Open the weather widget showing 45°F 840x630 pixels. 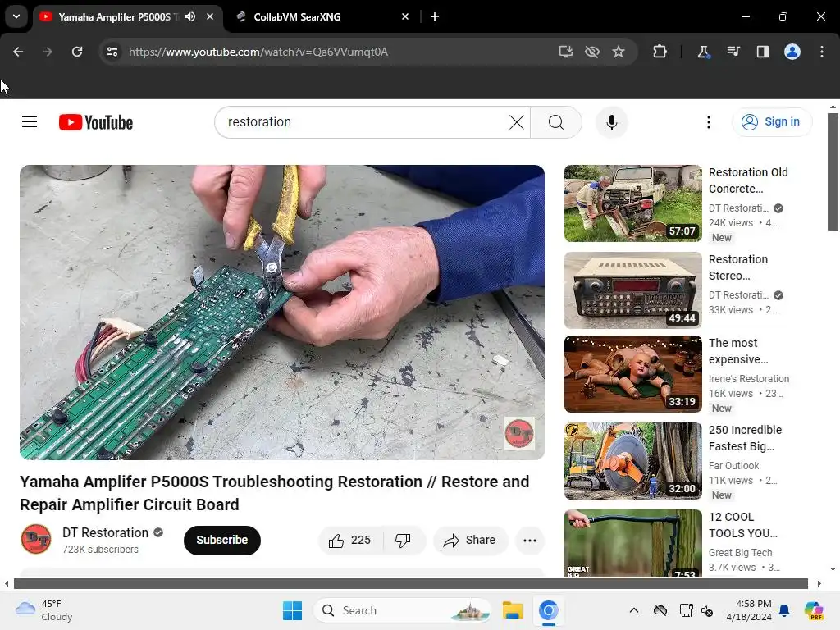[x=44, y=610]
